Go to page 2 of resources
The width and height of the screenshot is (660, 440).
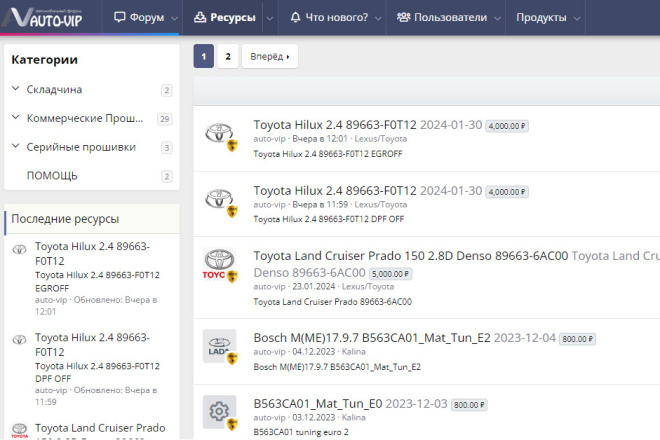point(228,56)
